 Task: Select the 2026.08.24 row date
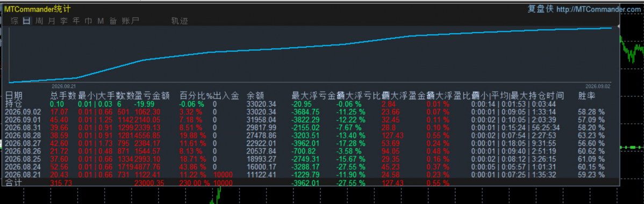click(x=24, y=167)
